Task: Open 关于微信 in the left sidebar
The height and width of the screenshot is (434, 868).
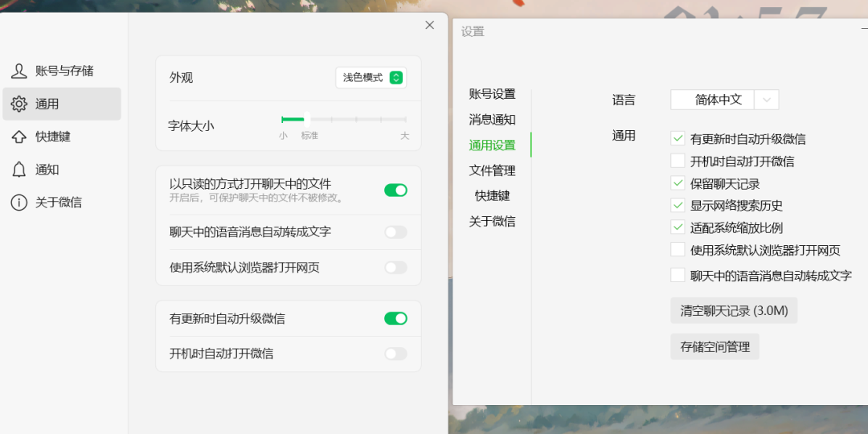Action: point(62,203)
